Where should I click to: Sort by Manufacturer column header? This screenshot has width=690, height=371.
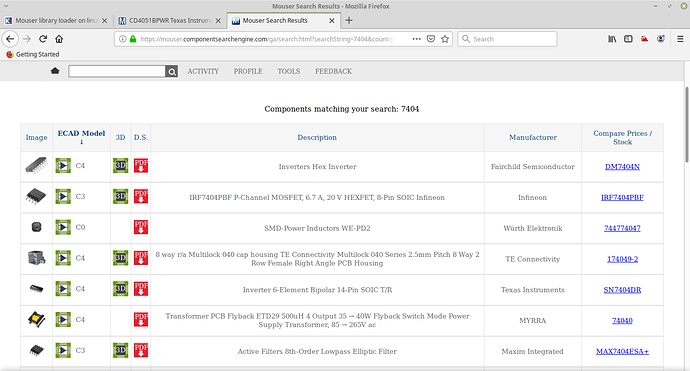point(533,137)
